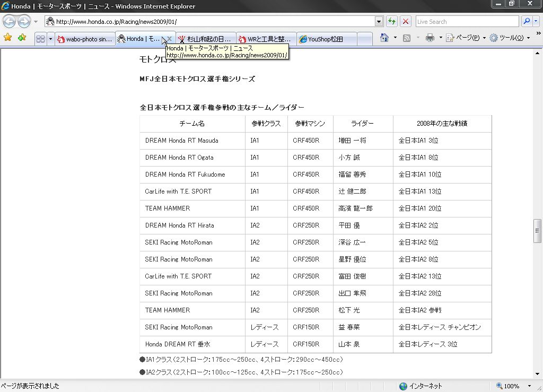Expand the address bar history dropdown

(x=379, y=21)
